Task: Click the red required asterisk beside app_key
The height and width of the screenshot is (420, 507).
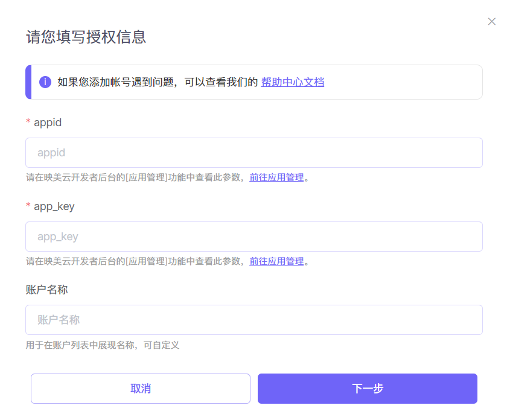Action: tap(28, 206)
